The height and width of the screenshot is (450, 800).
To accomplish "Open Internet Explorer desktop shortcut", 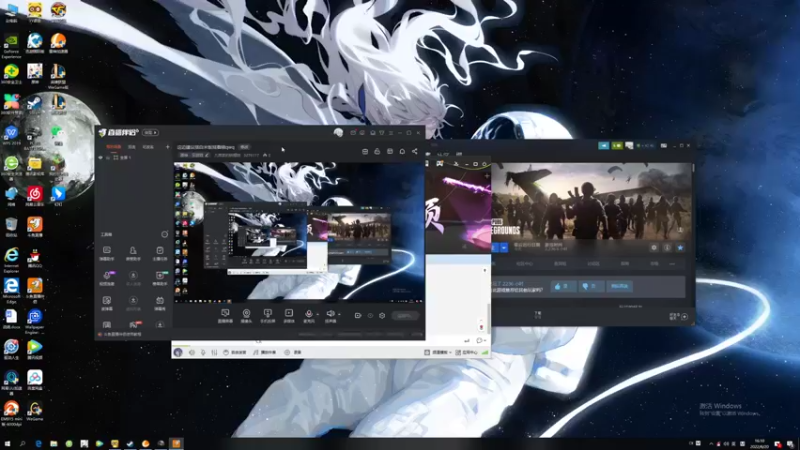I will (11, 259).
